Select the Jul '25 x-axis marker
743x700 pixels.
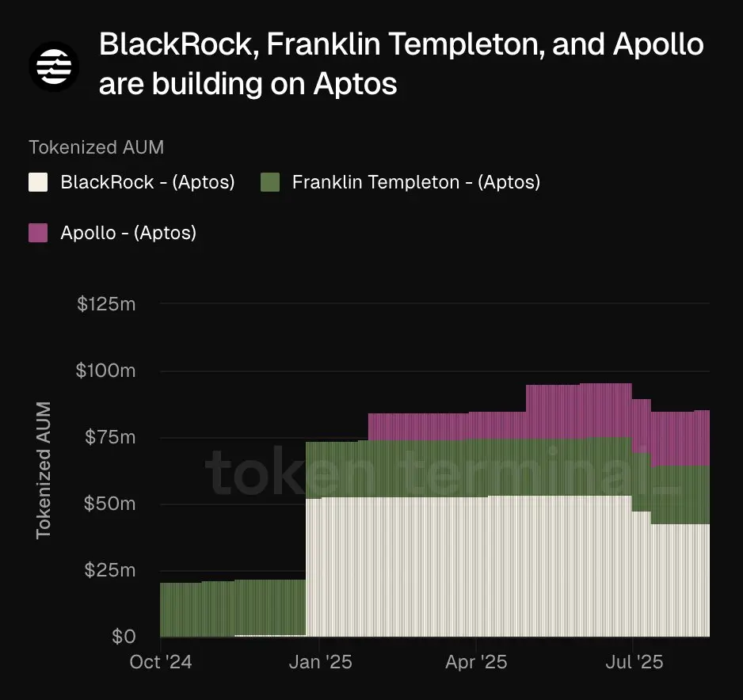[634, 662]
